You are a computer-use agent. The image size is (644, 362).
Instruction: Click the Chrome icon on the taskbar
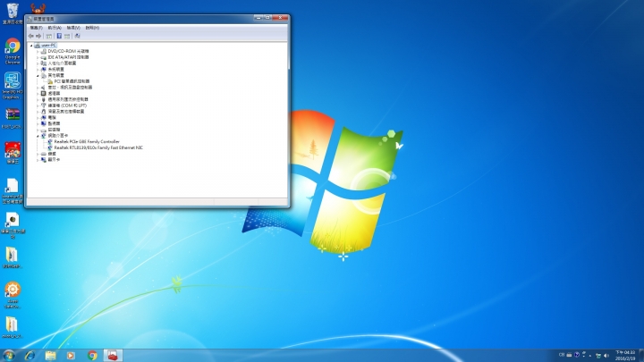pos(92,355)
